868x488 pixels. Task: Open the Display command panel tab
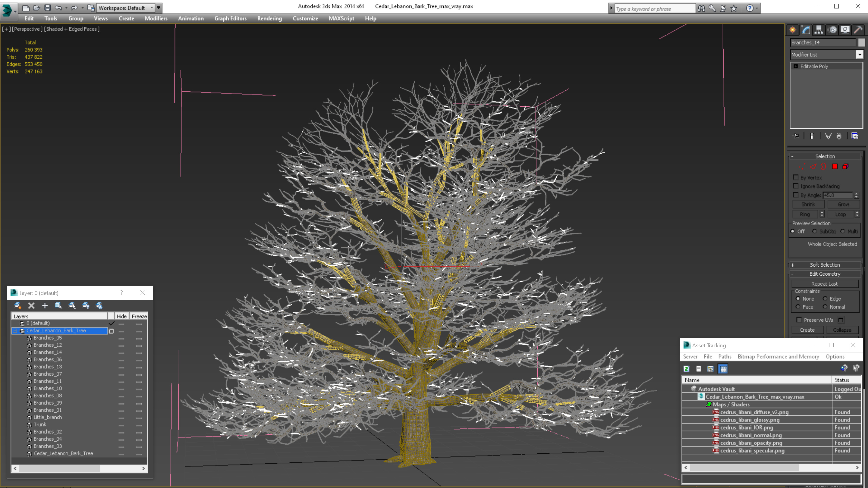coord(845,30)
